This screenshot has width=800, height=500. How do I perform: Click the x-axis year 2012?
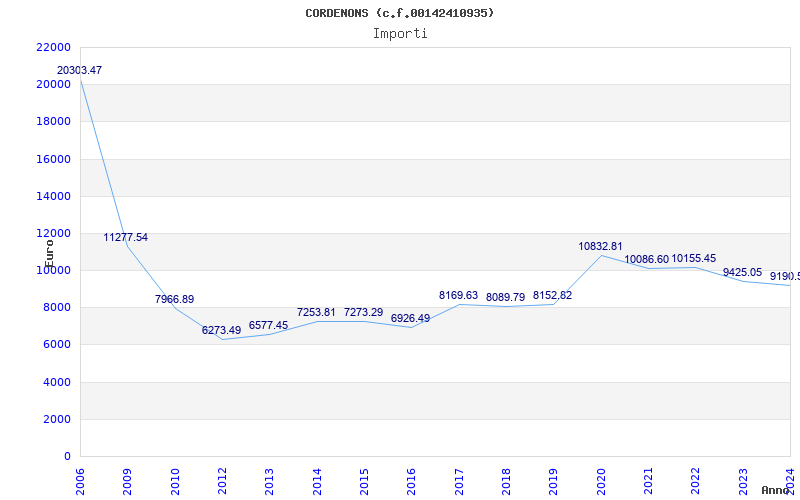[x=222, y=482]
